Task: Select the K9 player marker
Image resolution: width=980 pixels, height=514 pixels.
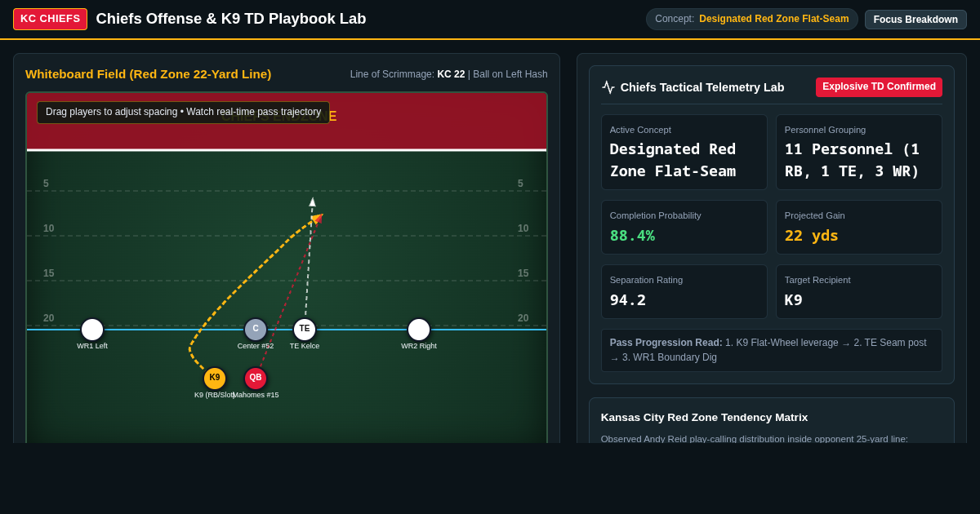Action: tap(215, 378)
